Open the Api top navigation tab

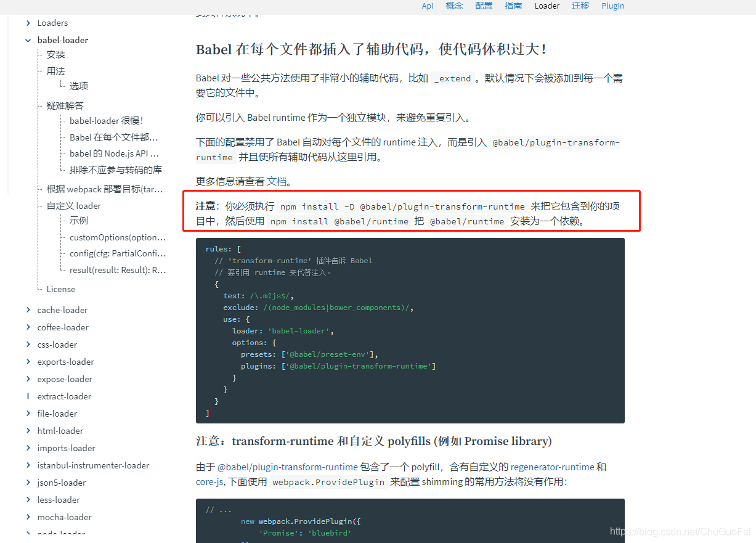[427, 6]
